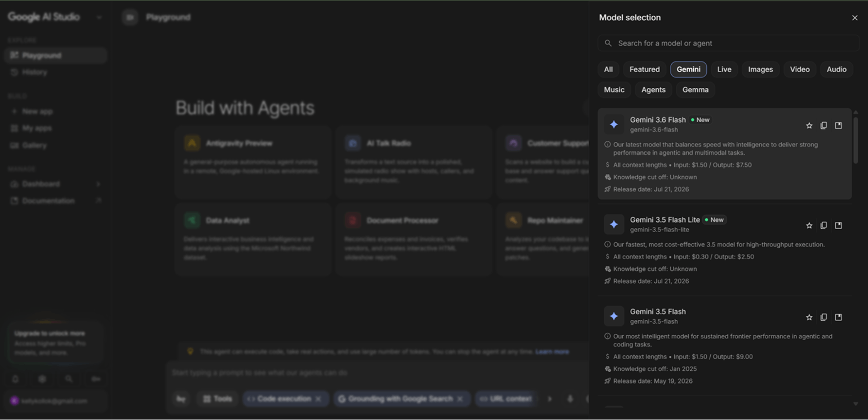
Task: Select the Document Processor agent card
Action: click(x=414, y=239)
